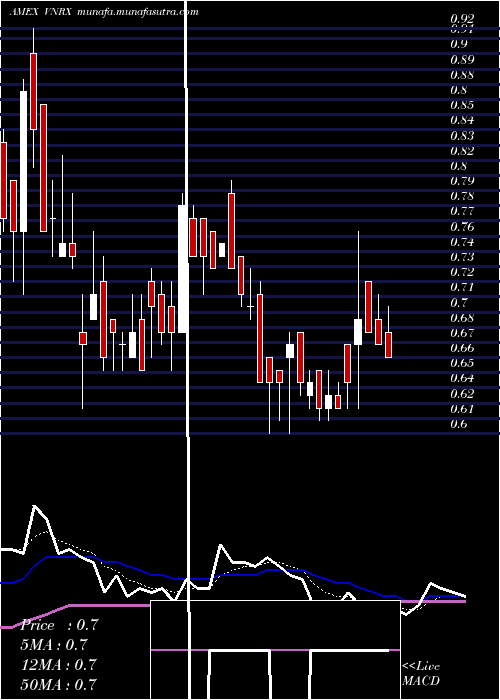Click the 0.7 price axis label
The image size is (500, 700).
coord(458,303)
